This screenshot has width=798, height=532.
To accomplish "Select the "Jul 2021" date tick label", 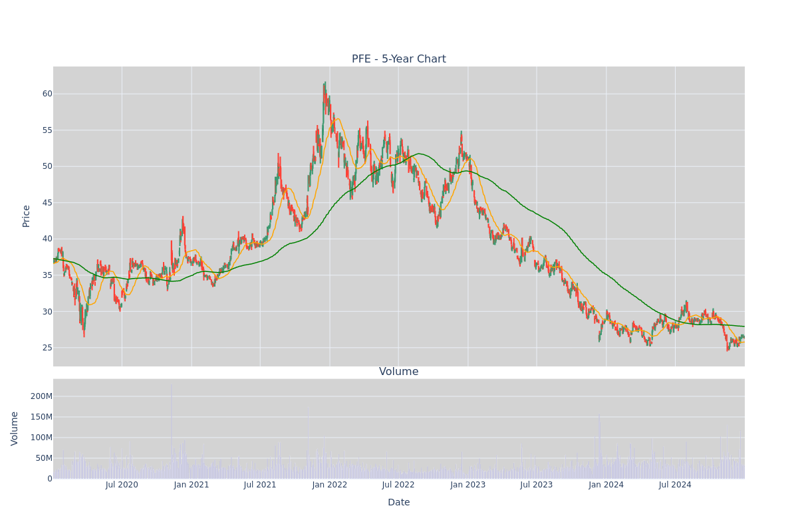I will (x=260, y=485).
